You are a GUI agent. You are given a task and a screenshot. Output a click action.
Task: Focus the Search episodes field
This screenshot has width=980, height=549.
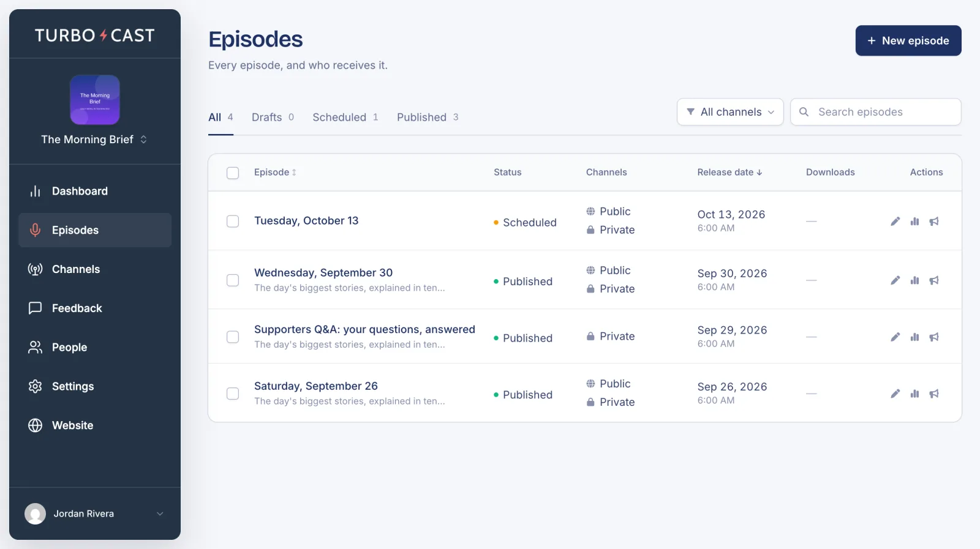point(876,112)
